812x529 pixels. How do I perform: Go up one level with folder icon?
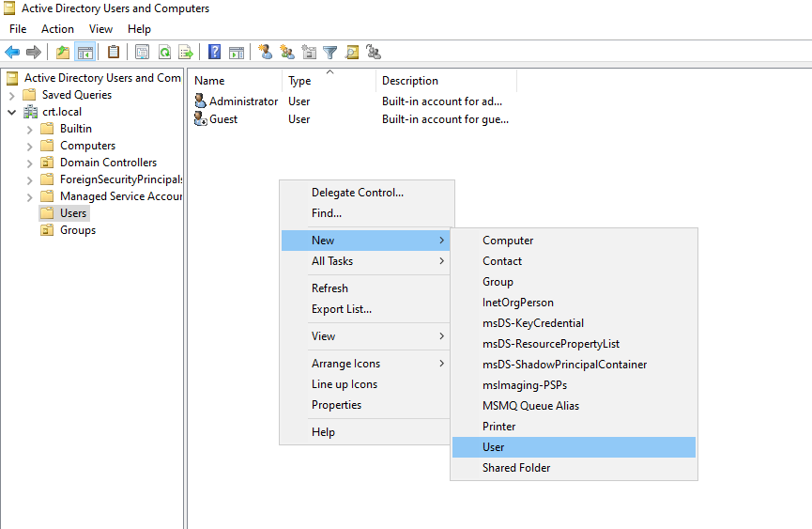63,52
